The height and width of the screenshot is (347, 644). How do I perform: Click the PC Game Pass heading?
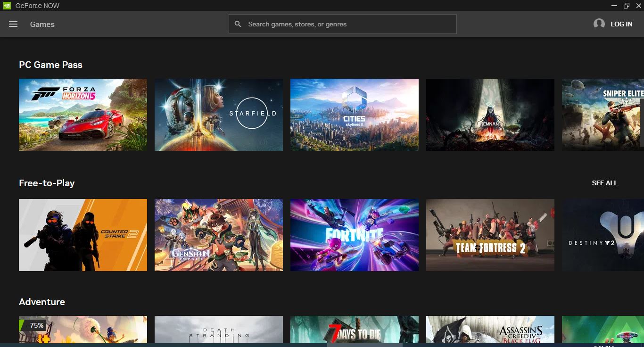coord(50,65)
